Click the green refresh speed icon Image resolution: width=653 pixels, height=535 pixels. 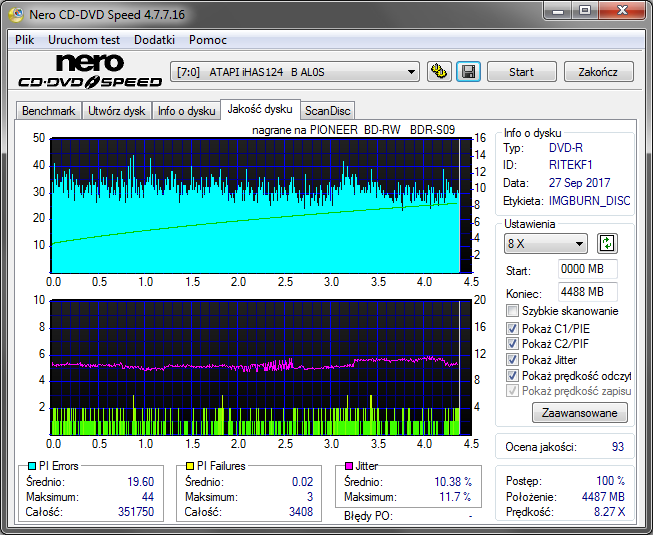(x=607, y=244)
